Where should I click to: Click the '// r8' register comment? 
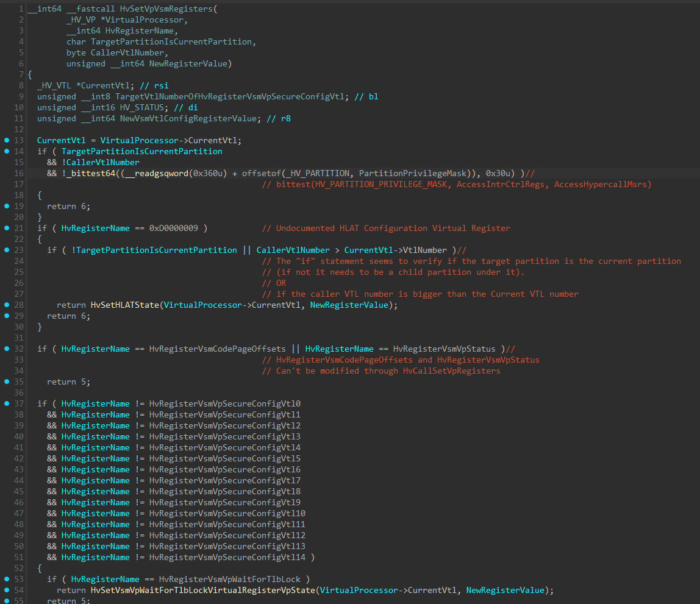tap(279, 119)
